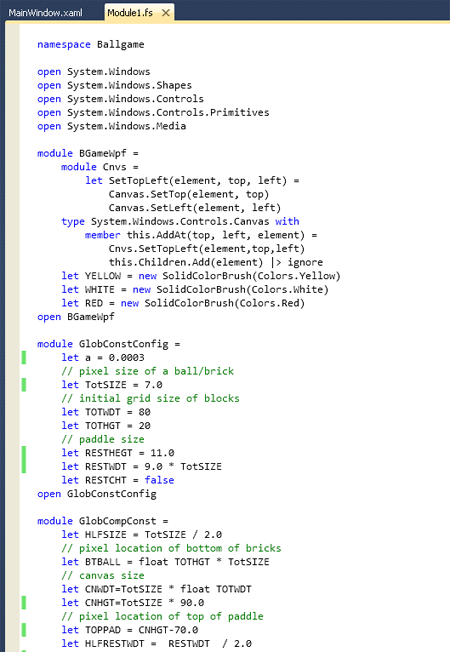The height and width of the screenshot is (652, 450).
Task: Click the 'let TOTWDT = 80' line
Action: [106, 412]
